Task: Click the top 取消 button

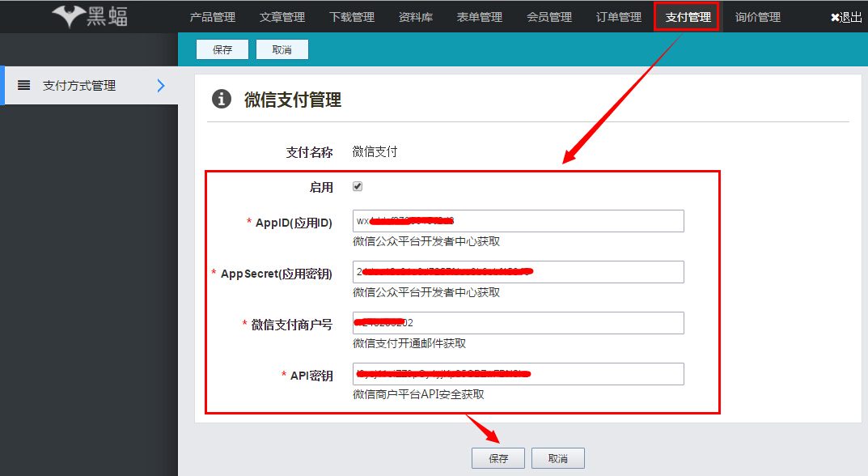Action: pos(282,49)
